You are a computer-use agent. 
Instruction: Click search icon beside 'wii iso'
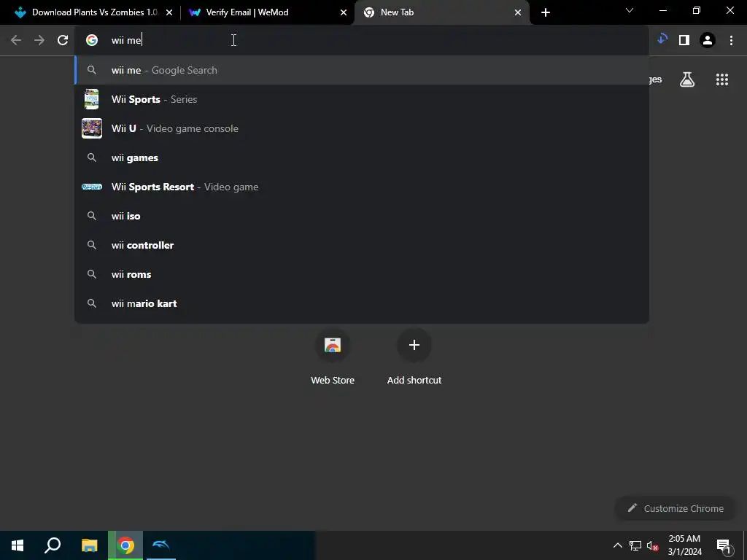point(92,216)
